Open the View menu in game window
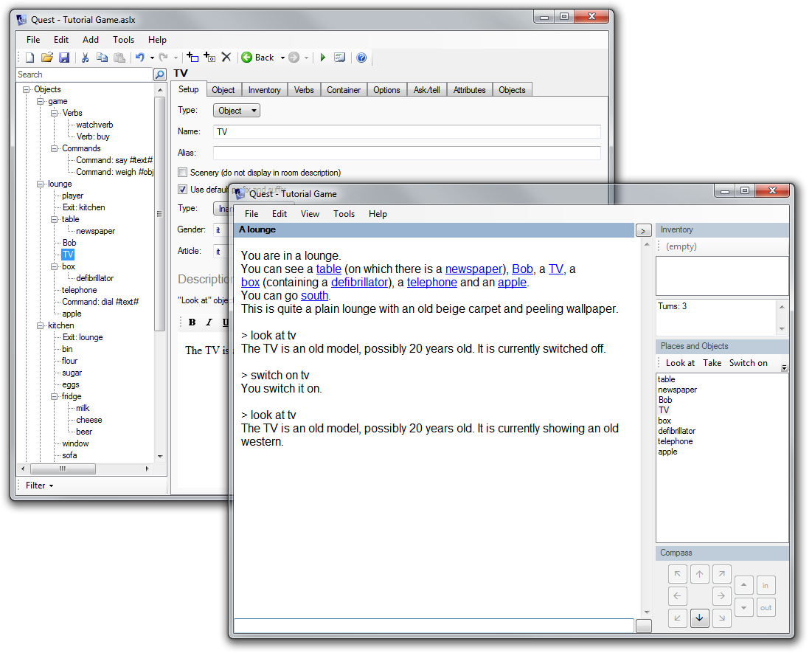The height and width of the screenshot is (653, 812). coord(310,214)
